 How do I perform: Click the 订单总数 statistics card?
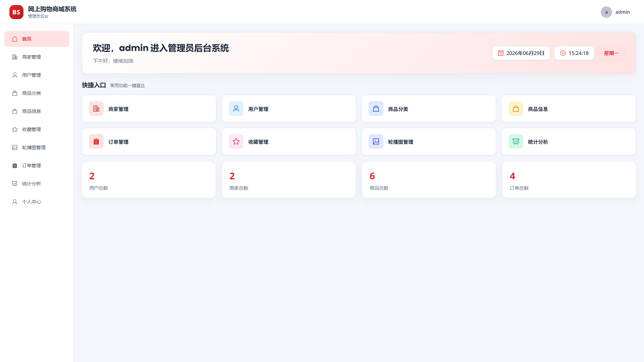coord(569,180)
